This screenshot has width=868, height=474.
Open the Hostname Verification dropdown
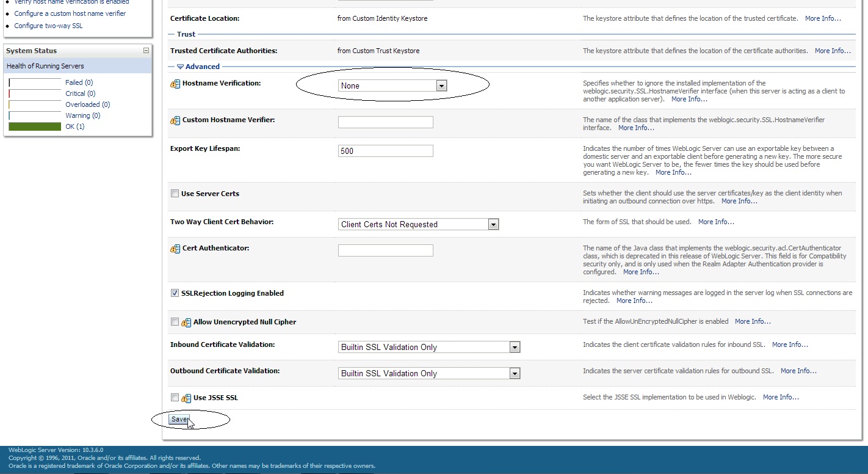coord(392,86)
